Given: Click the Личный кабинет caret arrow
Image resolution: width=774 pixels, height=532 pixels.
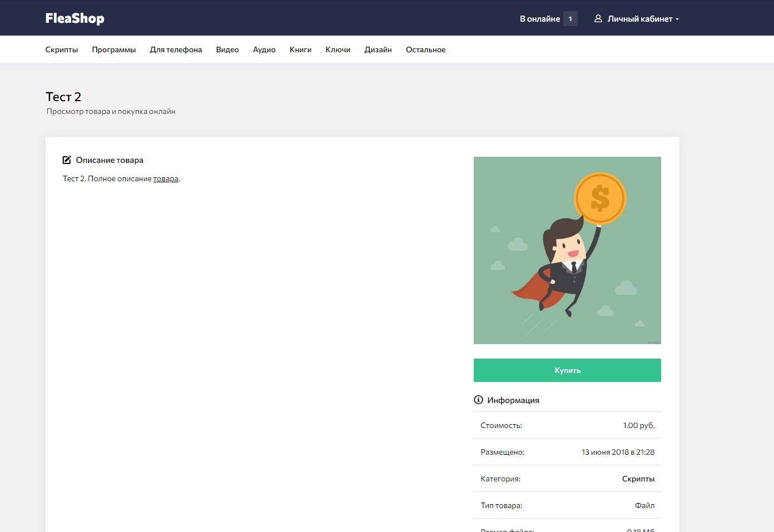Looking at the screenshot, I should 677,19.
